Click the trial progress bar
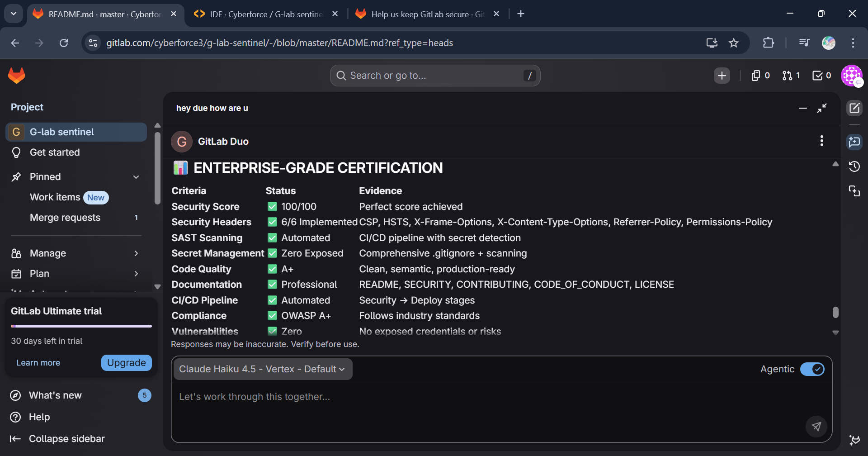The width and height of the screenshot is (868, 456). tap(81, 326)
